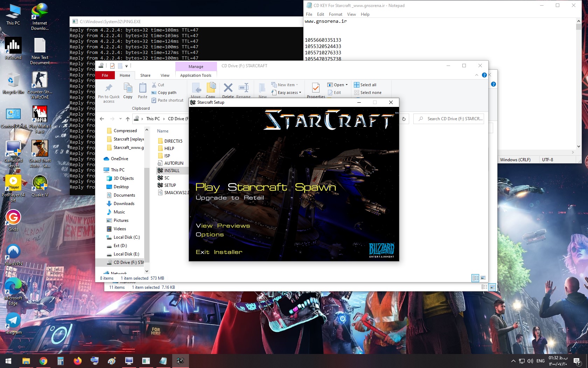Click Exit Installer in Starcraft Setup

219,252
